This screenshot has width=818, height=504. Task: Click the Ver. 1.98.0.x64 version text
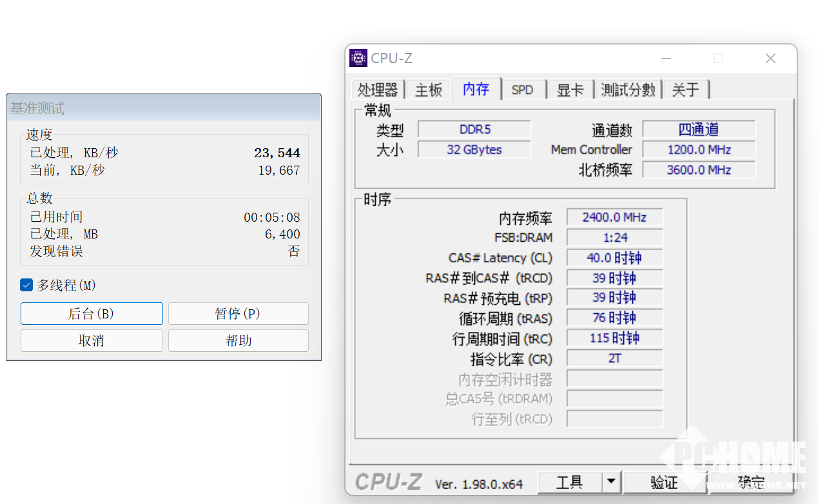(479, 484)
